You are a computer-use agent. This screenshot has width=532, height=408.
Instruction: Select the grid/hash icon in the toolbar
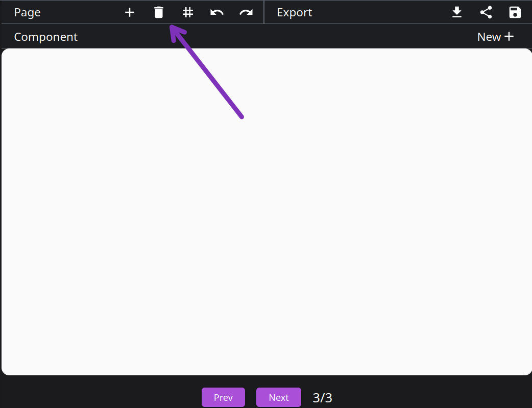pyautogui.click(x=187, y=12)
